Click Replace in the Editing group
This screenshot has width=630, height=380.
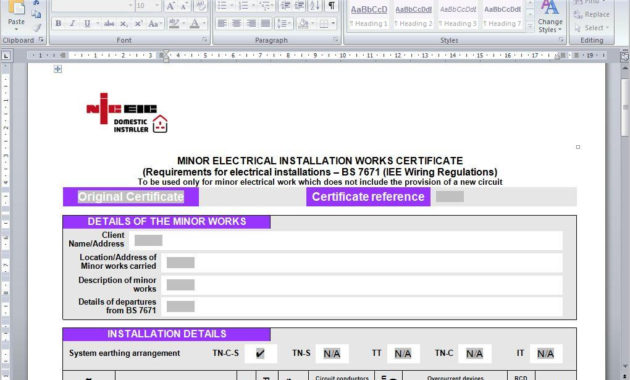coord(591,14)
